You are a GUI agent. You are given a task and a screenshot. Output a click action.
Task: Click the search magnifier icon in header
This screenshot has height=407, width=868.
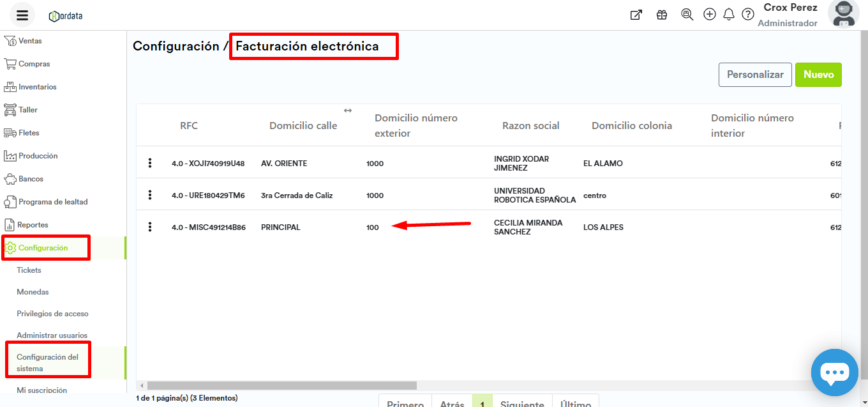tap(687, 15)
